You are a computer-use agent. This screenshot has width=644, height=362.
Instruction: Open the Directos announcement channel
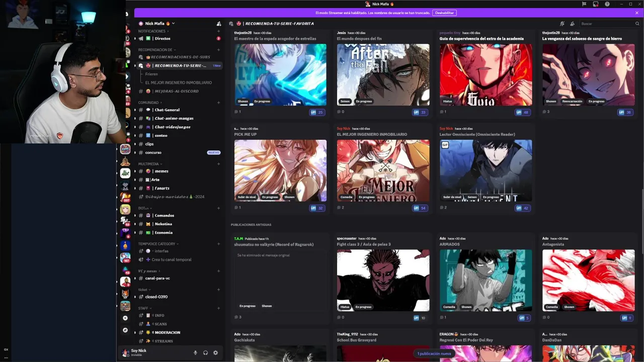coord(179,38)
